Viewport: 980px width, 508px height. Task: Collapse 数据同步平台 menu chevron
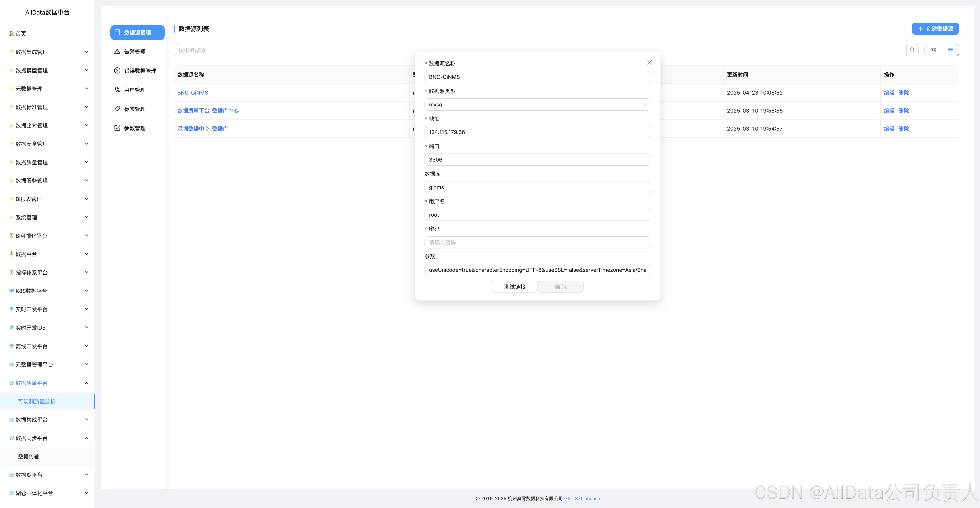86,438
